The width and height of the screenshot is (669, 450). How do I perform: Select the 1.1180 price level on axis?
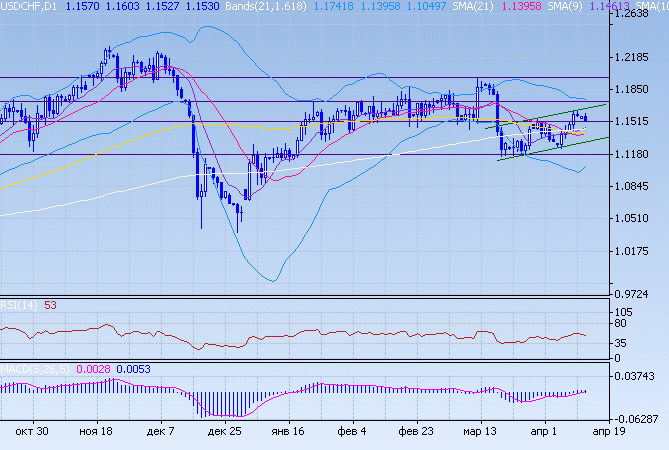634,155
